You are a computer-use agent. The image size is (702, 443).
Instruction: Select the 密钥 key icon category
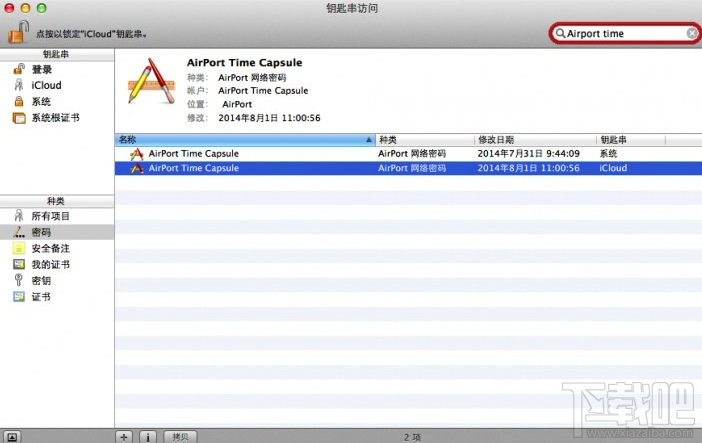click(x=18, y=280)
